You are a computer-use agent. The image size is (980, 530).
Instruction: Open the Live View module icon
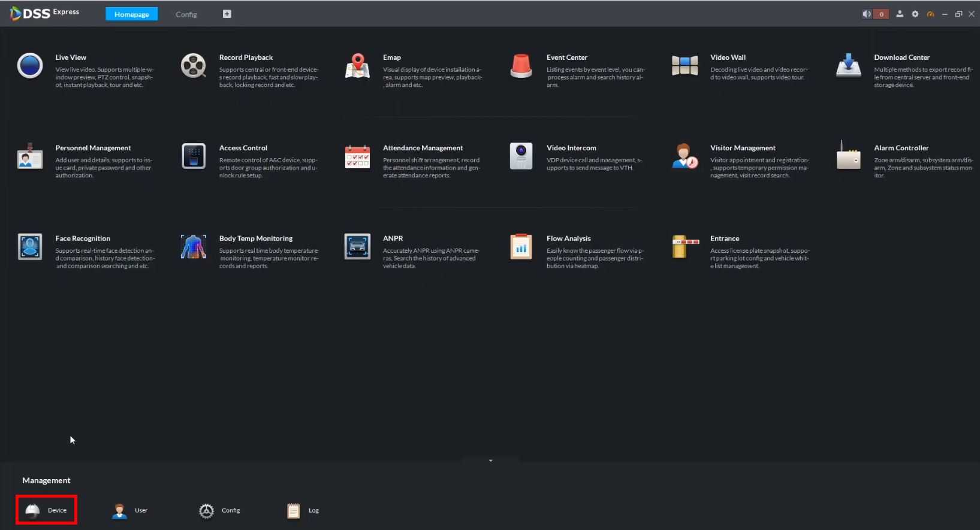click(30, 66)
